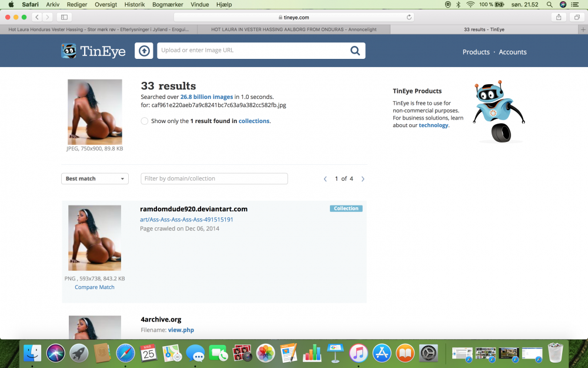Open the Arkiv menu

click(52, 5)
